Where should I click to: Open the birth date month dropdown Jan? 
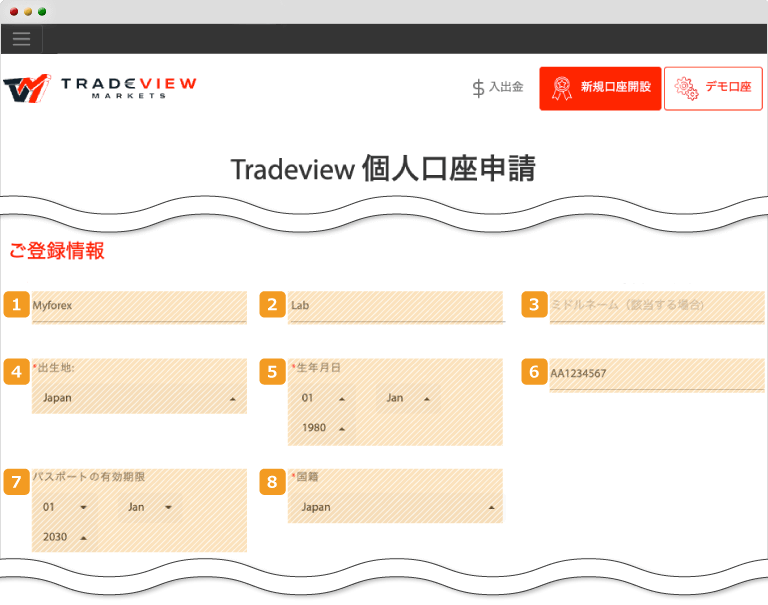point(408,398)
